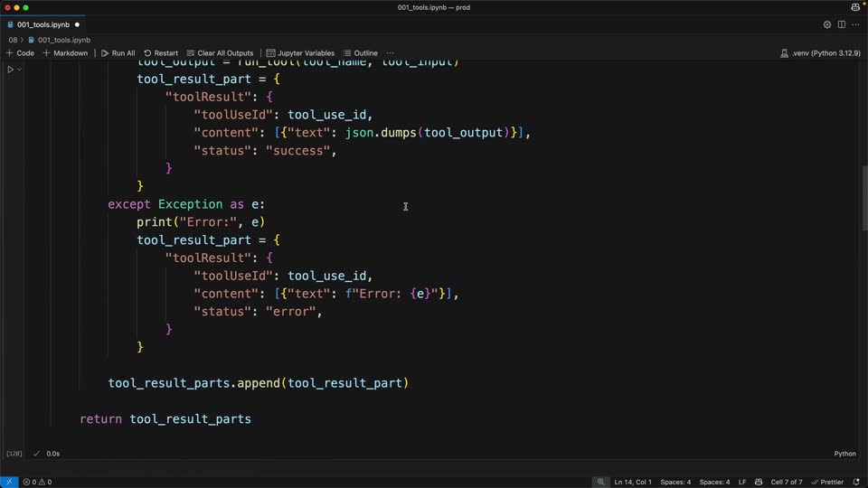Click f"Error: {e}" string
Viewport: 868px width, 488px height.
(392, 294)
